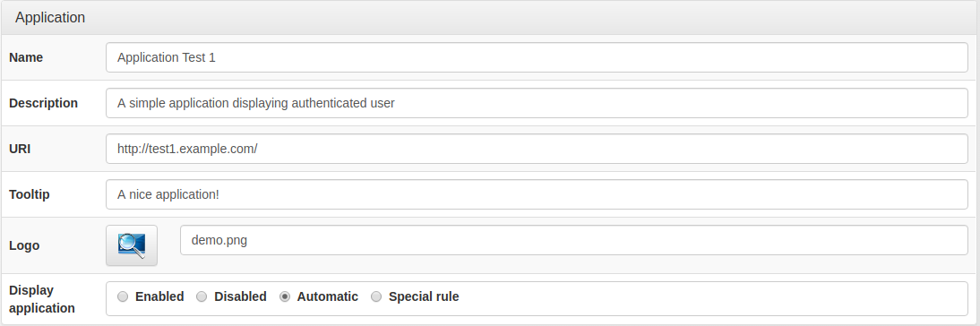Click the URI row label
This screenshot has height=326, width=980.
(x=20, y=149)
